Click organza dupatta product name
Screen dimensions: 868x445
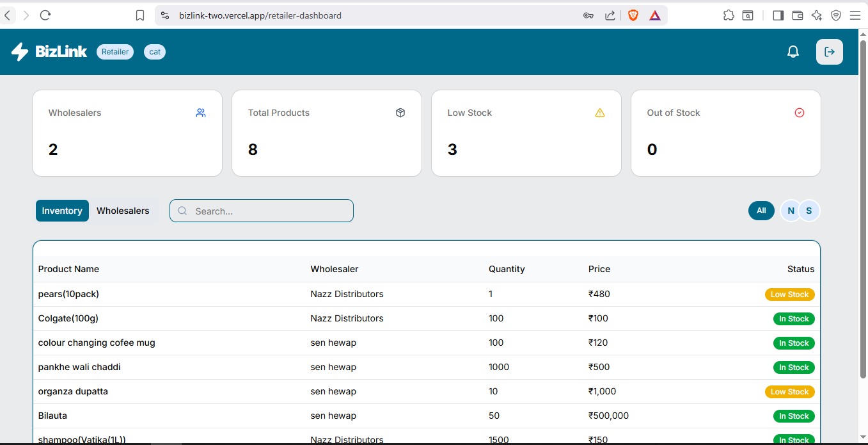pos(73,391)
